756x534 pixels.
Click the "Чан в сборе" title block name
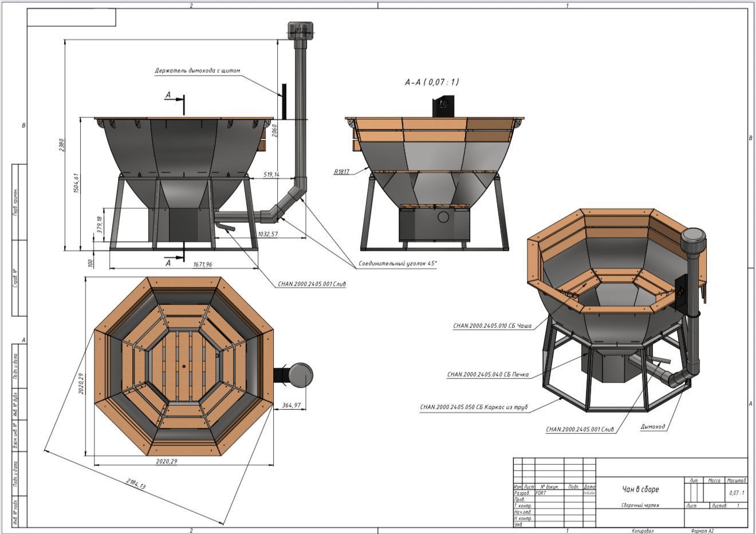[x=640, y=489]
